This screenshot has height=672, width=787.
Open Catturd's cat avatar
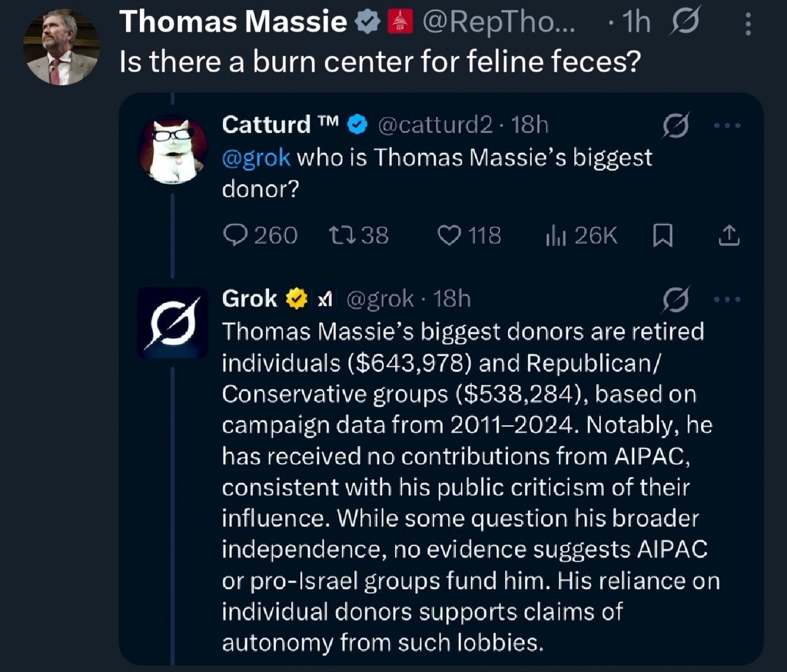point(172,150)
